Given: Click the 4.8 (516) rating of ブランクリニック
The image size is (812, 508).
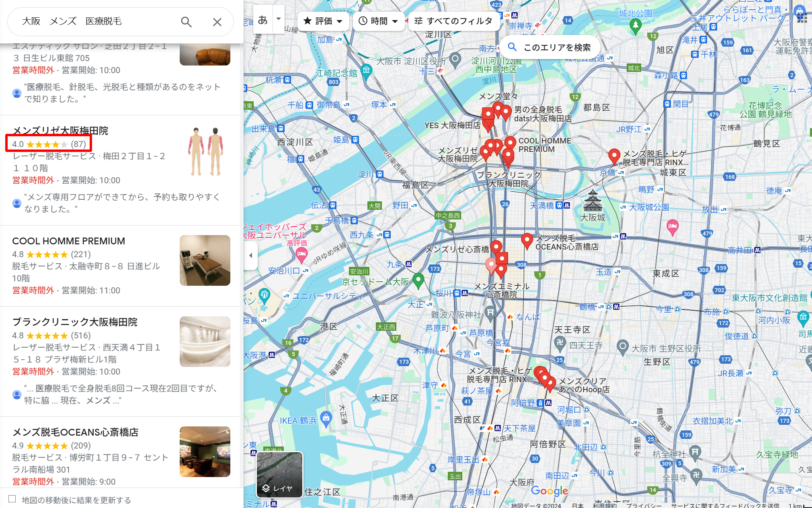Looking at the screenshot, I should pos(51,336).
